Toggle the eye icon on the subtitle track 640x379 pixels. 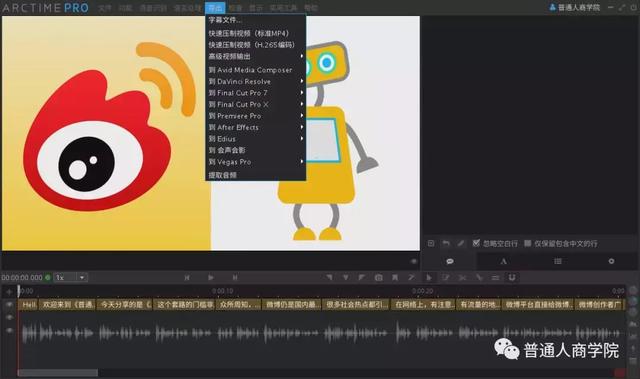9,304
